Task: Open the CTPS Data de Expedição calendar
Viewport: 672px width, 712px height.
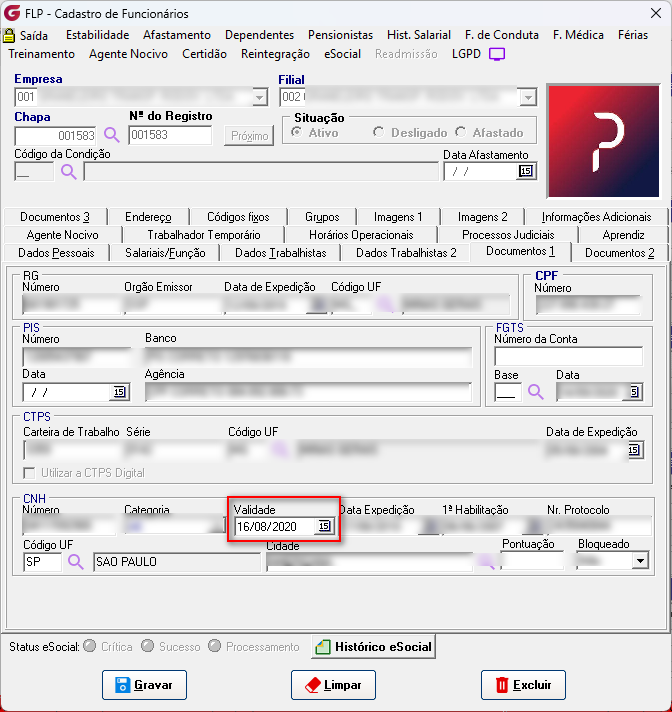Action: (x=634, y=450)
